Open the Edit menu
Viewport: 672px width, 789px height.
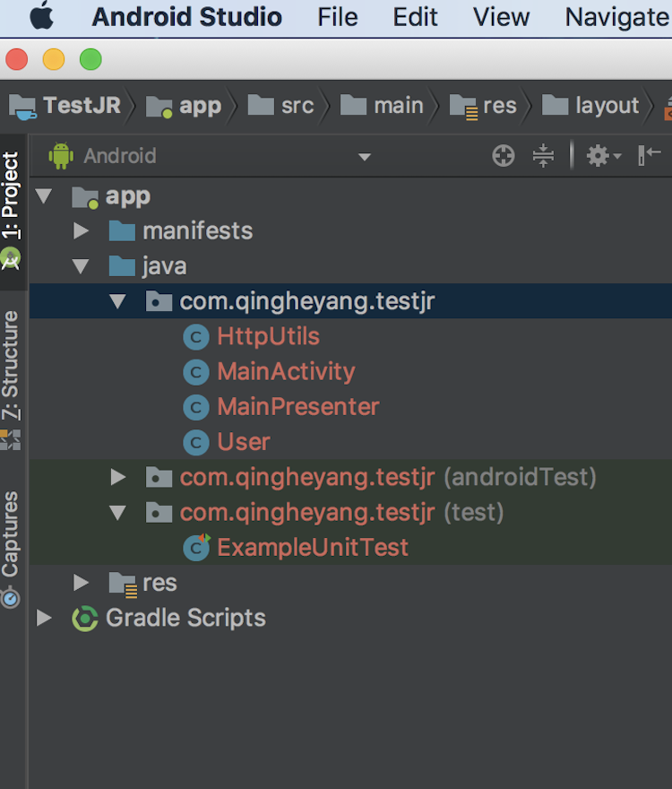coord(415,17)
